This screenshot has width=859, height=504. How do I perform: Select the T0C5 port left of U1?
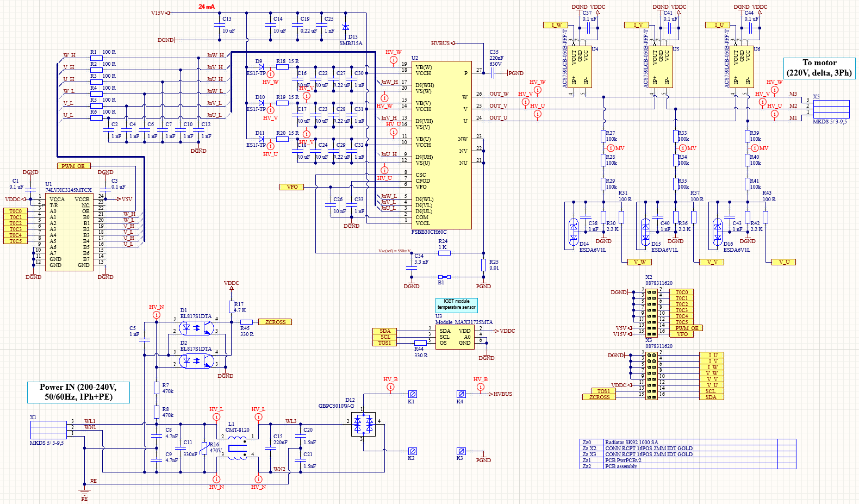click(x=15, y=241)
